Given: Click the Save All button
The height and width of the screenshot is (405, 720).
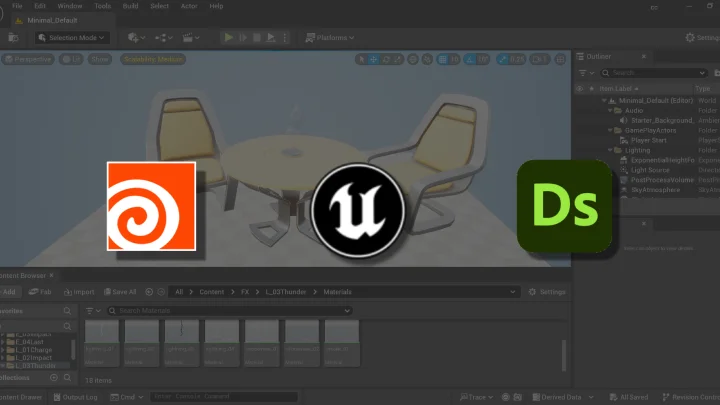Looking at the screenshot, I should click(120, 292).
